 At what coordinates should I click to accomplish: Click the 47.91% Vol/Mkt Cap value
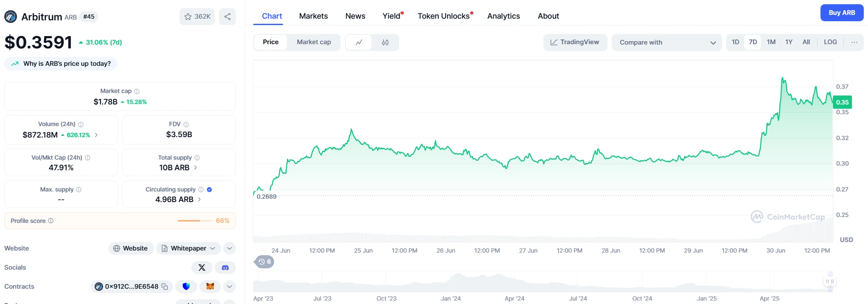(61, 168)
